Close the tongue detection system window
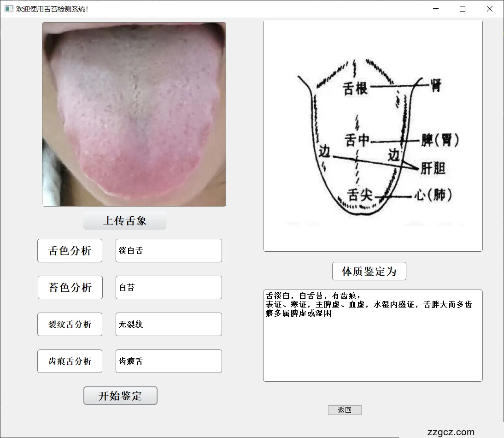The width and height of the screenshot is (504, 438). 490,9
